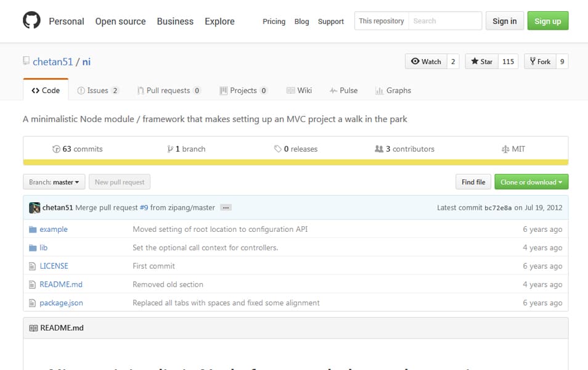
Task: Open the 0 releases page
Action: point(296,149)
